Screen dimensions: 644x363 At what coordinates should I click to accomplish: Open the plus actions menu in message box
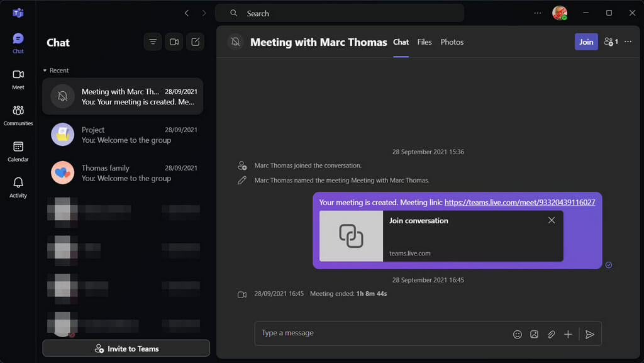coord(568,334)
